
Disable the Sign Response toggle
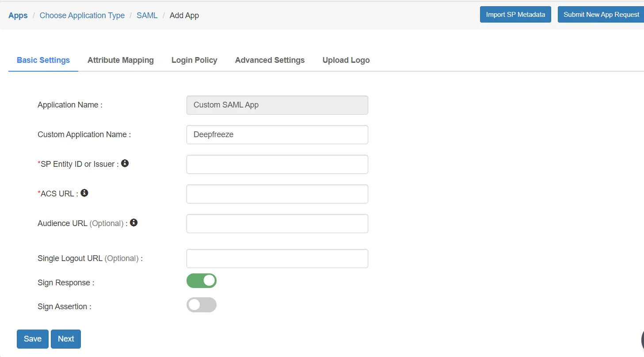tap(202, 280)
